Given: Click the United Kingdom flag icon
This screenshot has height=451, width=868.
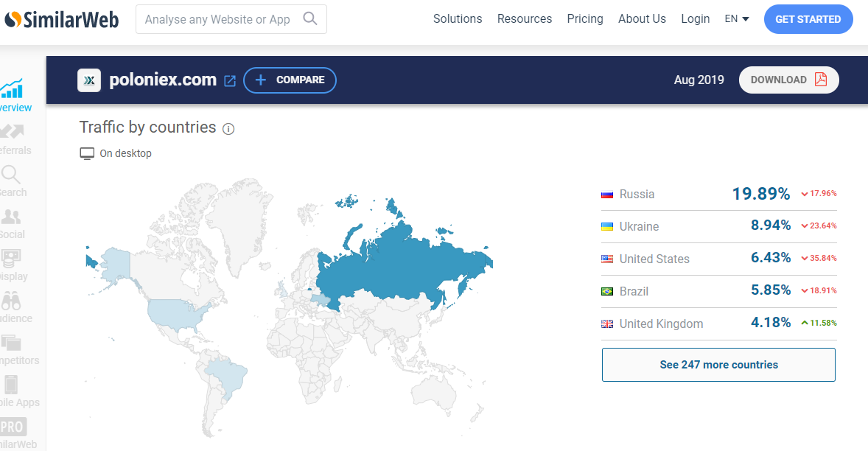Looking at the screenshot, I should (x=607, y=324).
